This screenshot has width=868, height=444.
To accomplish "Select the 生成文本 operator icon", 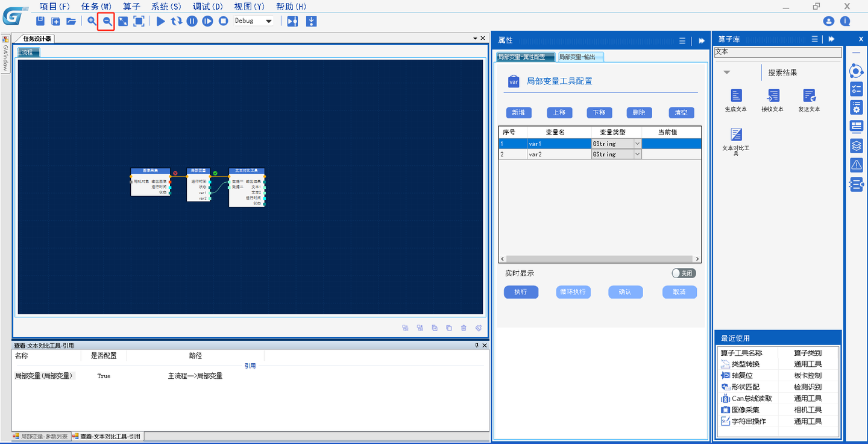I will tap(736, 95).
